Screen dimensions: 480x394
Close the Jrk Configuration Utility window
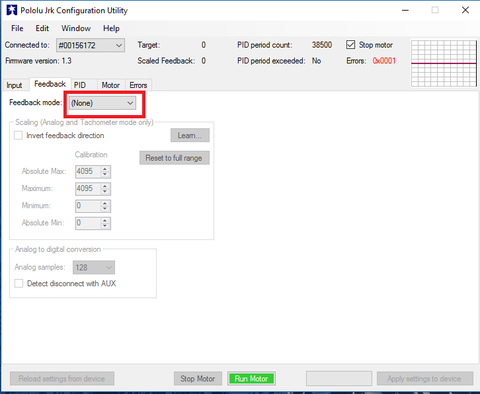point(466,10)
